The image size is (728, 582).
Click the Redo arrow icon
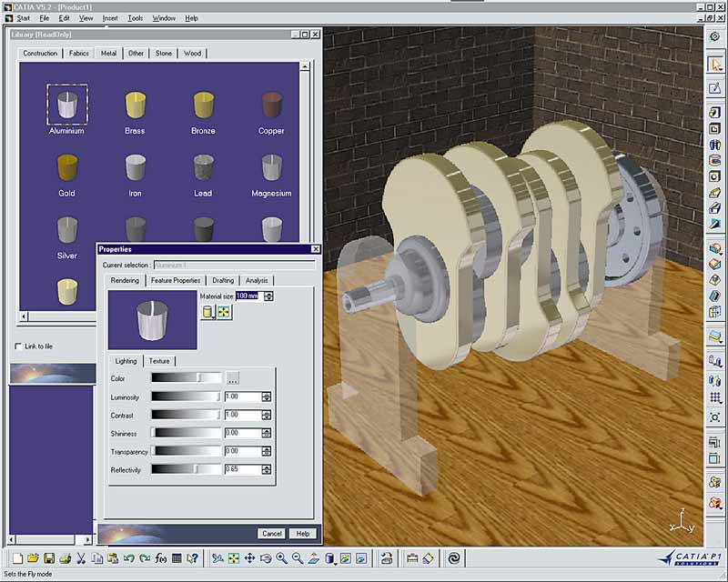tap(145, 558)
